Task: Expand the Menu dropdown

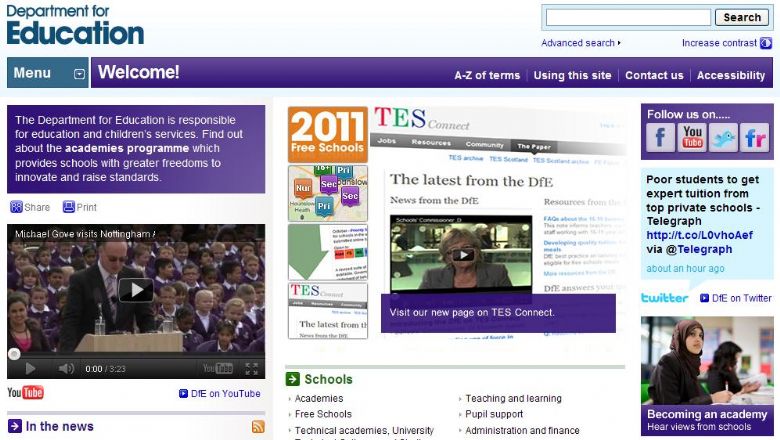Action: coord(48,73)
